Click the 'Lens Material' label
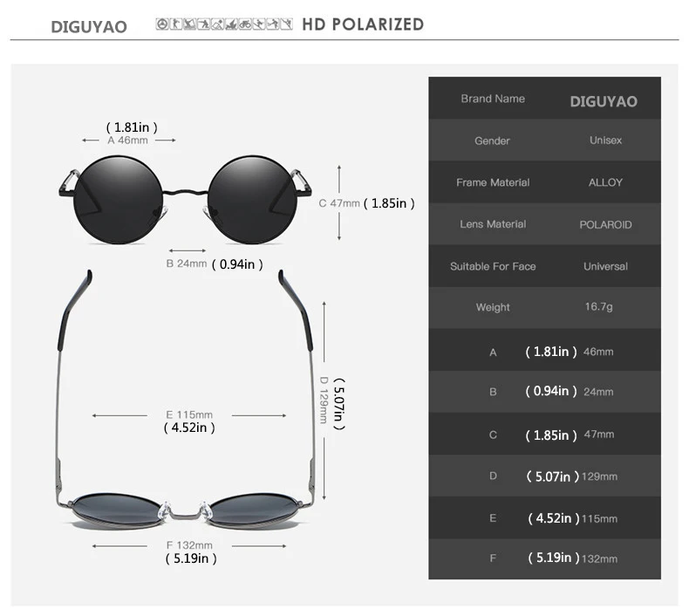689x616 pixels. [493, 224]
